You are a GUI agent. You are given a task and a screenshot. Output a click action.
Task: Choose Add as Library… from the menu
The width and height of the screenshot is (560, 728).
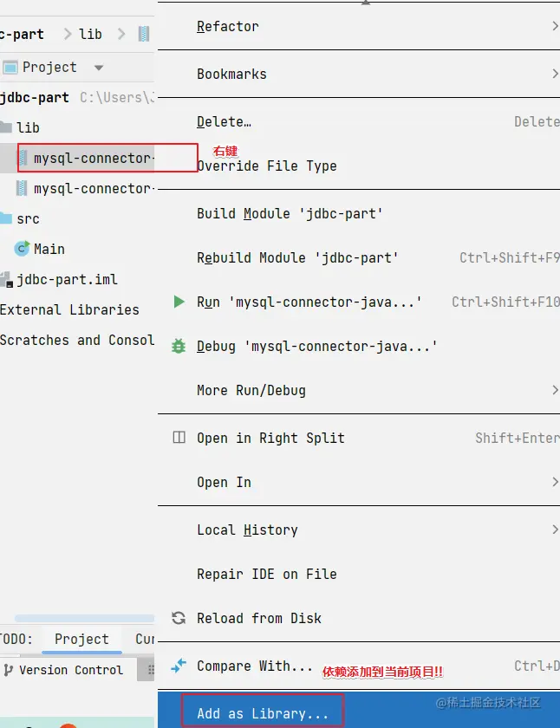pos(263,713)
